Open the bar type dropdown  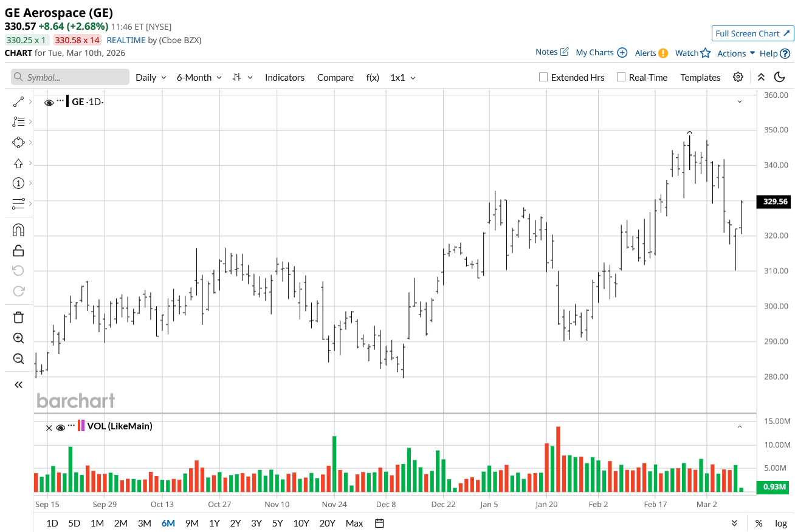click(243, 77)
